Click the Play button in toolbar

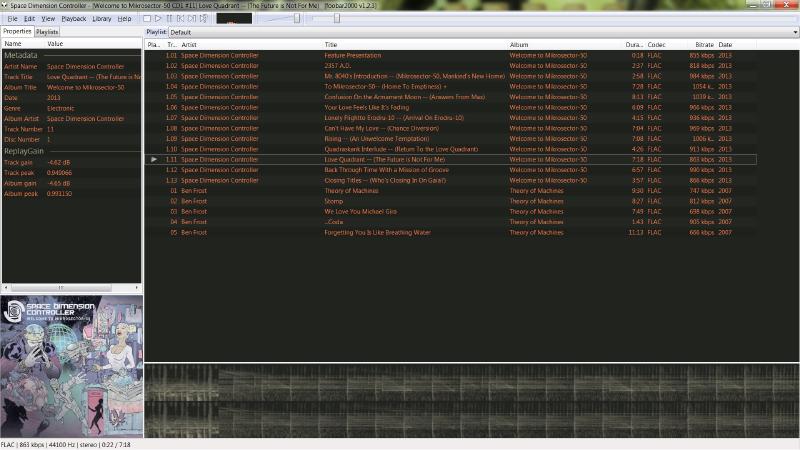(x=158, y=18)
